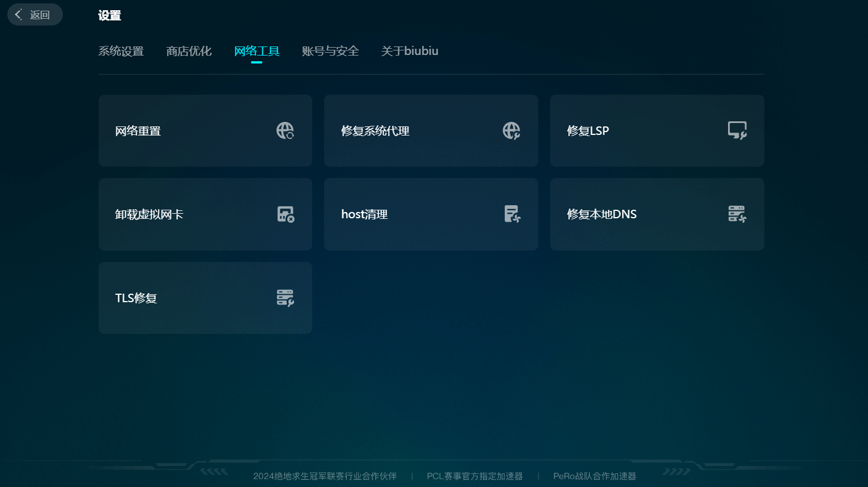The height and width of the screenshot is (487, 868).
Task: Click the document cleanup icon for host清理
Action: tap(512, 214)
